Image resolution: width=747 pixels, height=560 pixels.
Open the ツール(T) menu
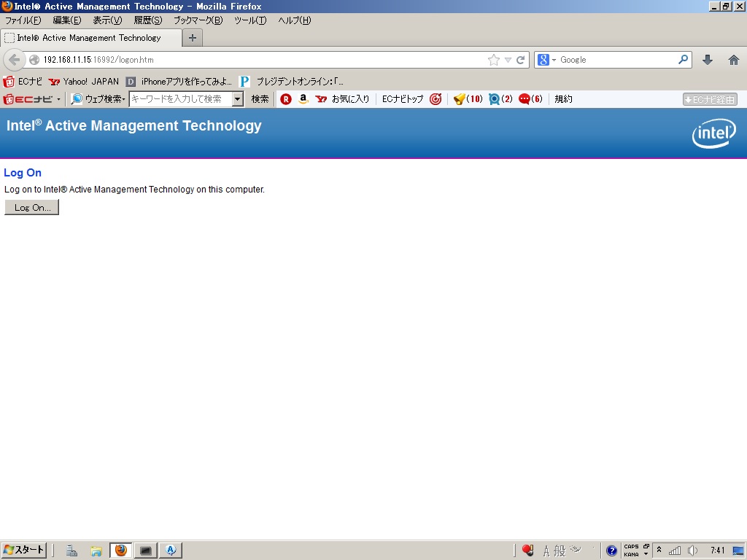pos(250,20)
